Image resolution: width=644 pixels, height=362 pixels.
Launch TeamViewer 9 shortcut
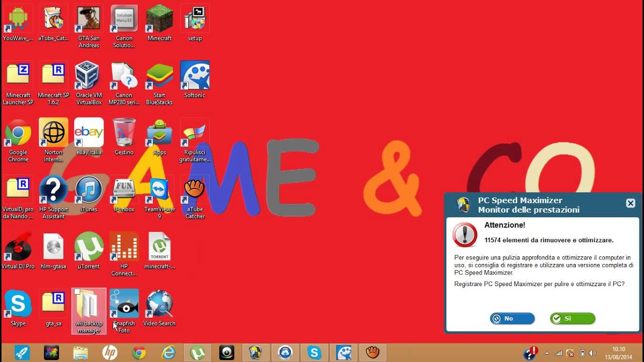pos(159,198)
